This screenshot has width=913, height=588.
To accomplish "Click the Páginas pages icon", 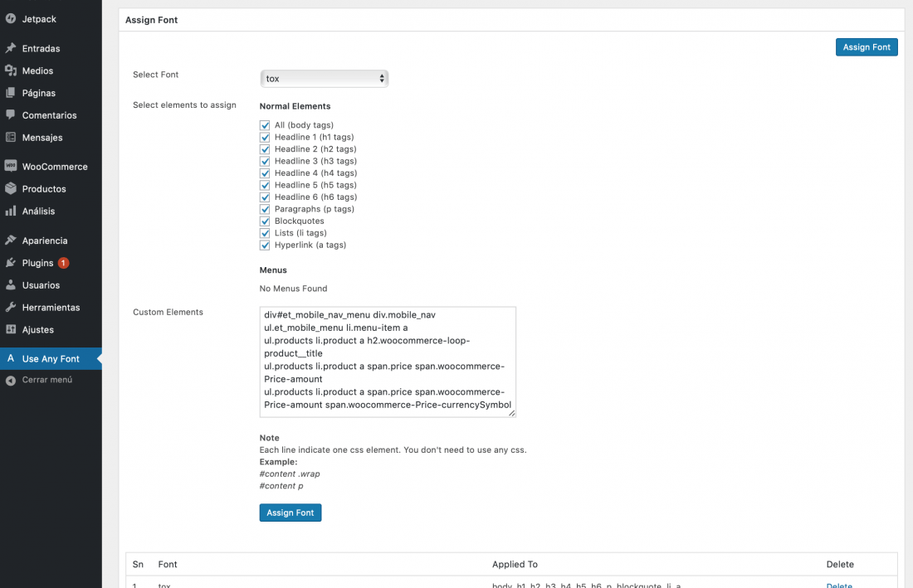I will tap(11, 93).
